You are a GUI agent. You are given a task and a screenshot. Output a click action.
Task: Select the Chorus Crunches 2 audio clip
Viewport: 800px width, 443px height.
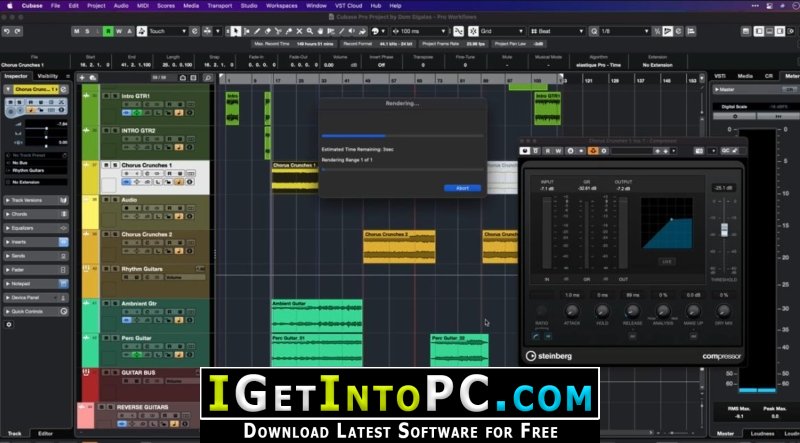pyautogui.click(x=399, y=247)
